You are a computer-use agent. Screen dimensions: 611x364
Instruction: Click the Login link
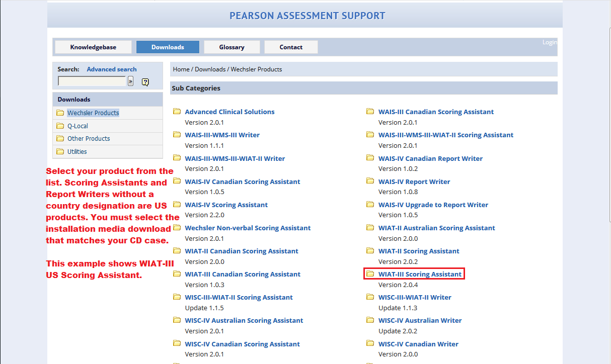point(550,42)
